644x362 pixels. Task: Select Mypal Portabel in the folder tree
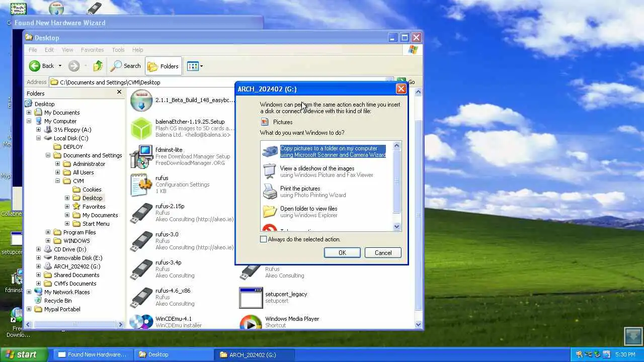(62, 309)
